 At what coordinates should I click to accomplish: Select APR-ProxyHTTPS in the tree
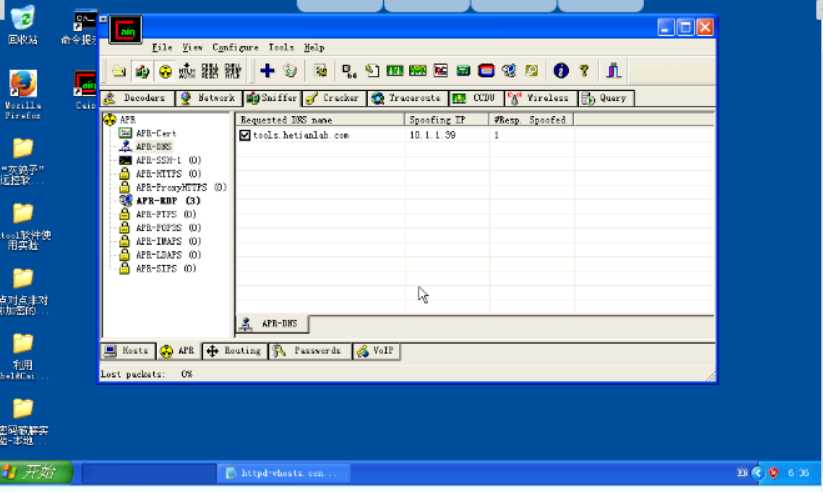[181, 187]
